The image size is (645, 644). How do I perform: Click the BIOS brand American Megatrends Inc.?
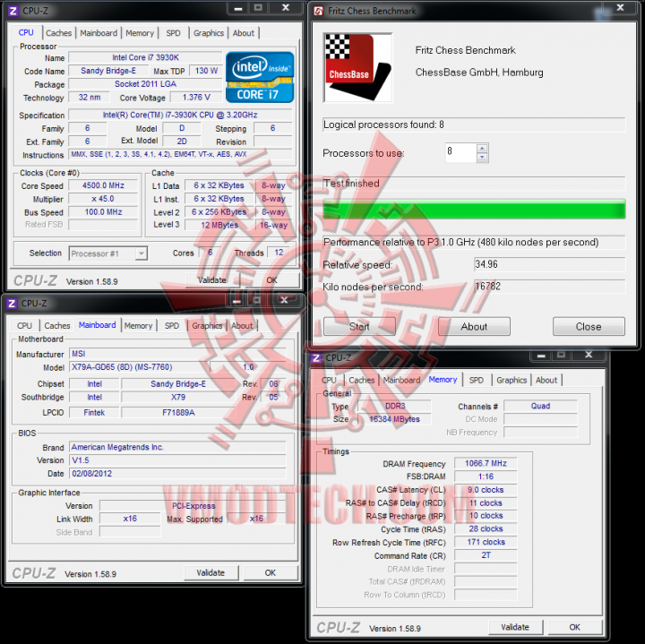[x=177, y=447]
